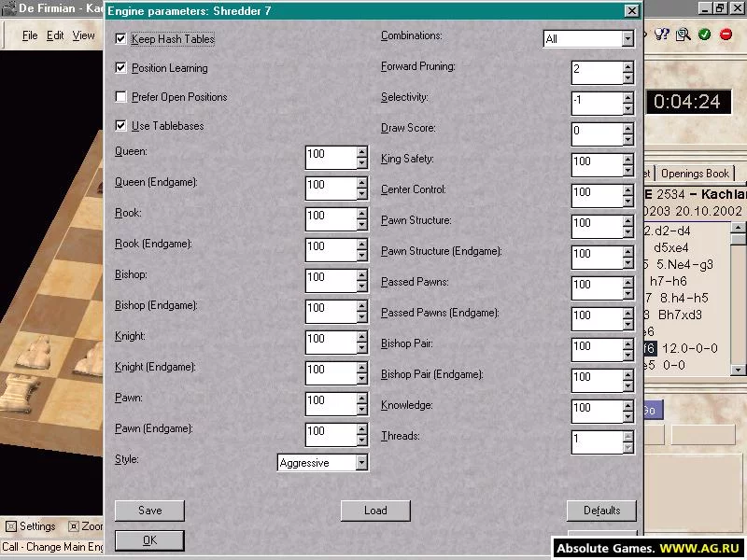Screen dimensions: 747x560
Task: Click the Defaults button
Action: click(x=601, y=511)
